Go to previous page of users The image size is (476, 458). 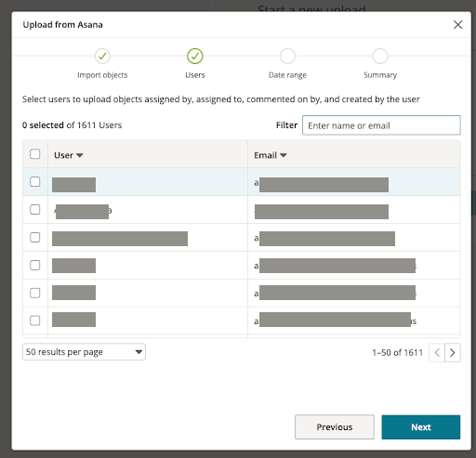(437, 352)
